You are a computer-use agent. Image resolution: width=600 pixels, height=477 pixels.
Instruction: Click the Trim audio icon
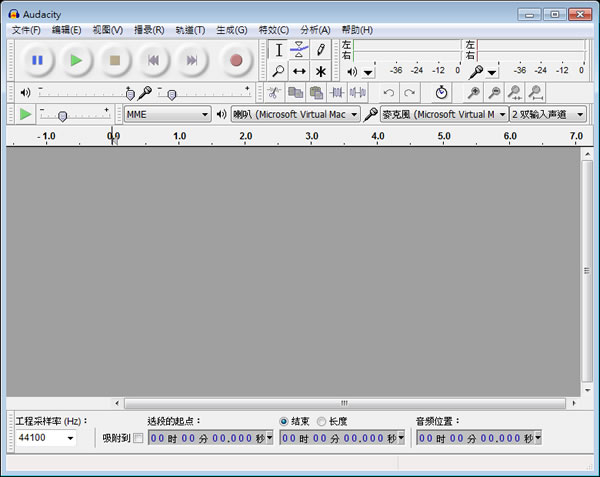point(337,93)
